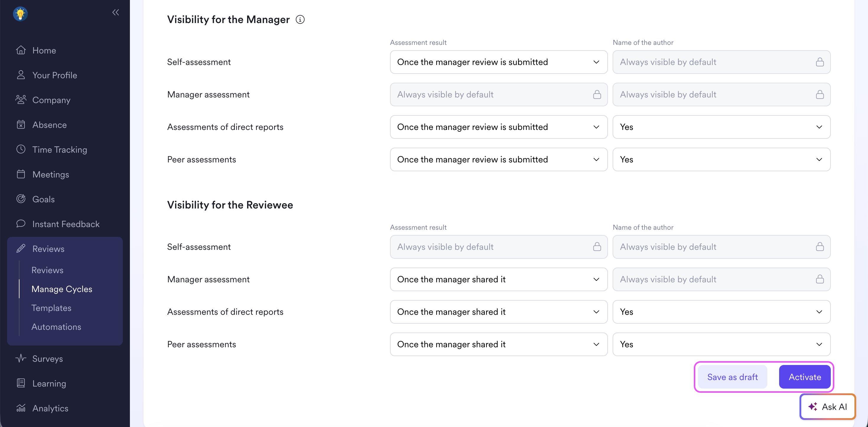Screen dimensions: 868x427
Task: Click the lock icon on Manager assessment result field
Action: click(x=597, y=94)
